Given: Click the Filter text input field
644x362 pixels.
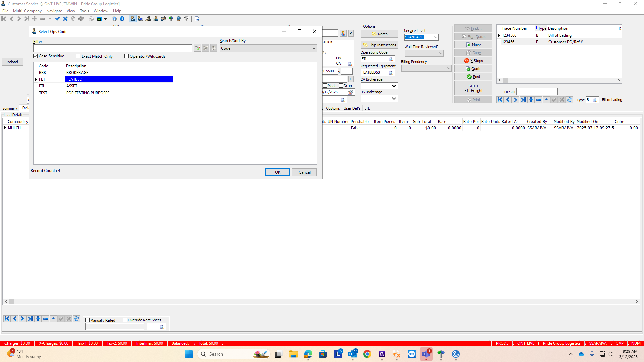Looking at the screenshot, I should tap(112, 48).
